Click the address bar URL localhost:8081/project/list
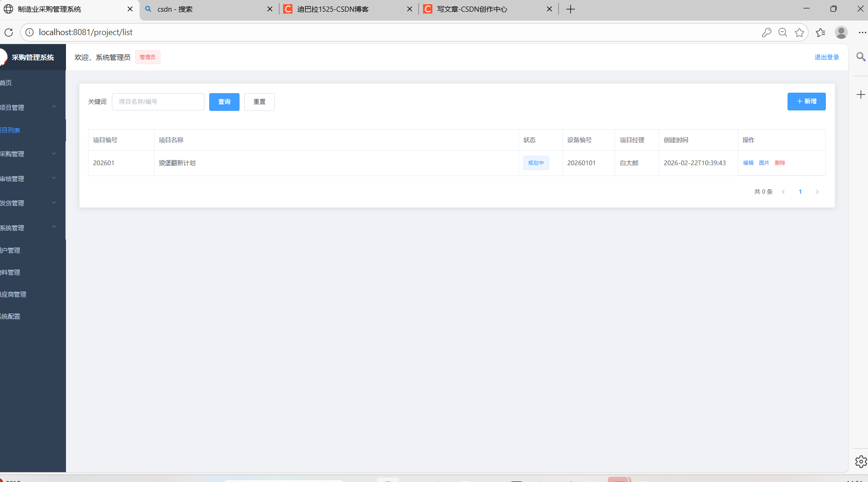 coord(86,32)
